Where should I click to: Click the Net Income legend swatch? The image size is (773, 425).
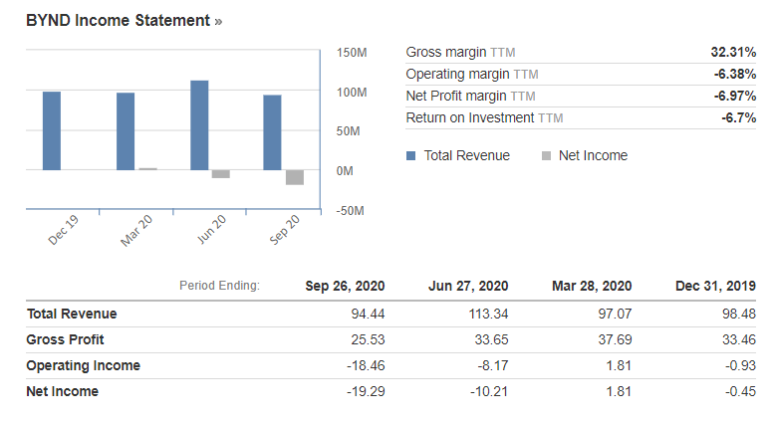(546, 156)
